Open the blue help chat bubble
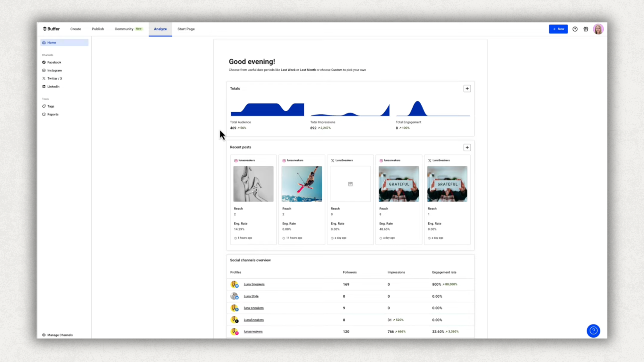 point(593,331)
